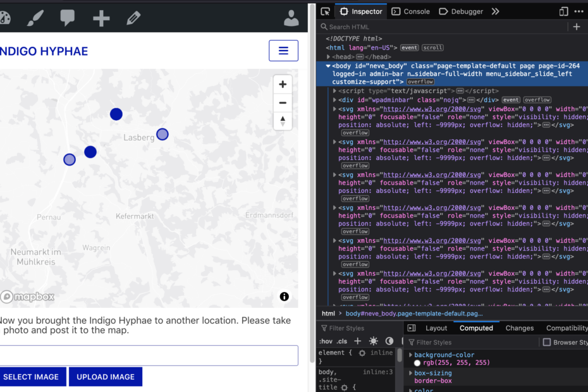Click the webpage vertical scrollbar
The width and height of the screenshot is (588, 392).
312,184
